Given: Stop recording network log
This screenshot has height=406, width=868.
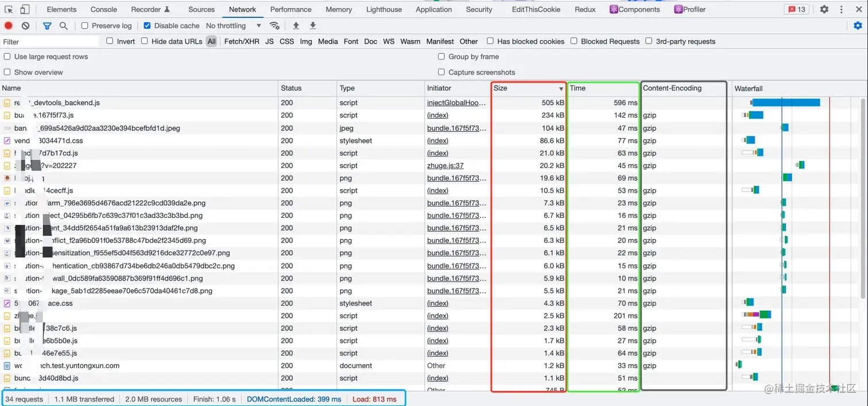Looking at the screenshot, I should pyautogui.click(x=9, y=26).
